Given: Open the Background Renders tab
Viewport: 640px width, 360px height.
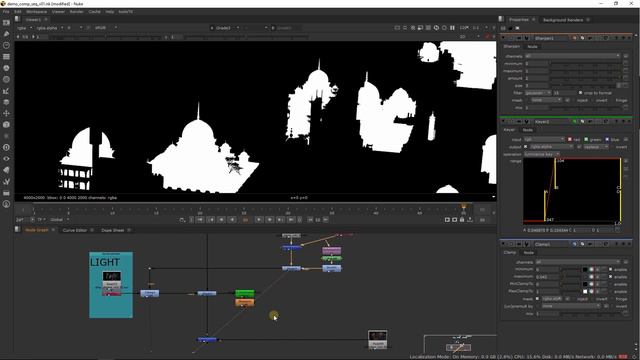Looking at the screenshot, I should click(x=563, y=20).
